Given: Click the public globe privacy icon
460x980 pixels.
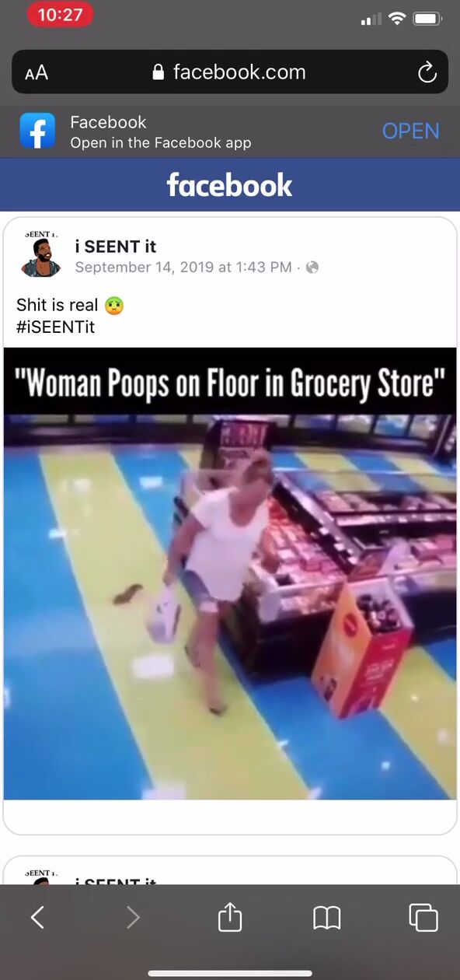Looking at the screenshot, I should click(312, 268).
